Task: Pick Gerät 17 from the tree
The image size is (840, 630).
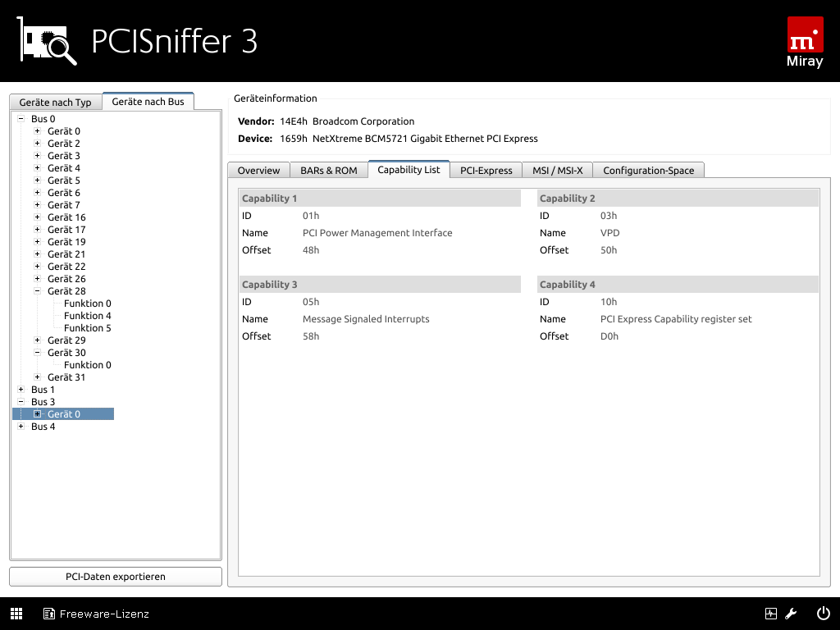Action: click(x=66, y=230)
